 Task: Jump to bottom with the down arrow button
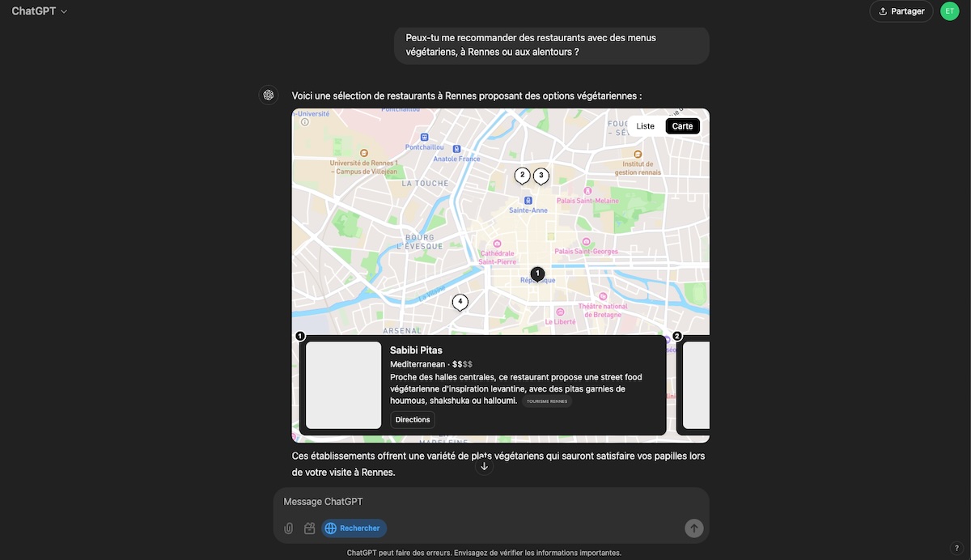pyautogui.click(x=484, y=466)
